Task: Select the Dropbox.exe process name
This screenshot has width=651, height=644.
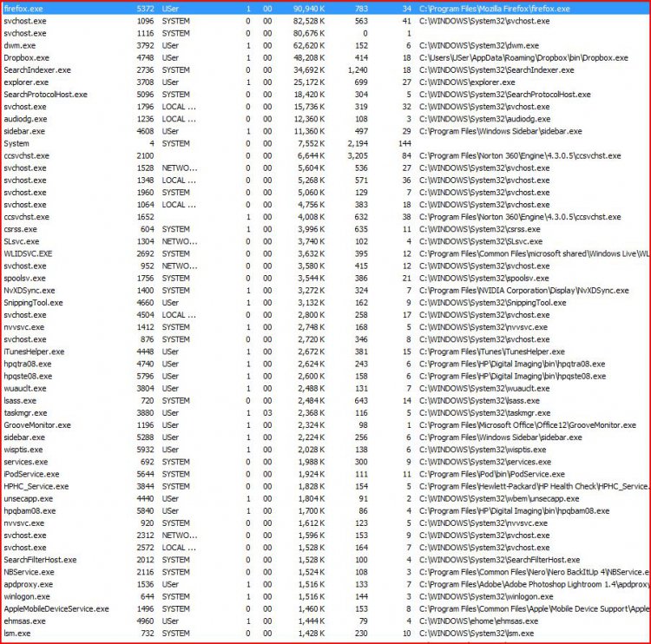Action: click(27, 57)
